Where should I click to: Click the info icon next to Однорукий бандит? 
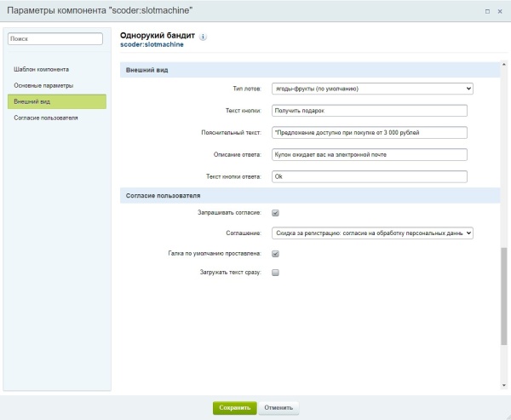tap(203, 37)
